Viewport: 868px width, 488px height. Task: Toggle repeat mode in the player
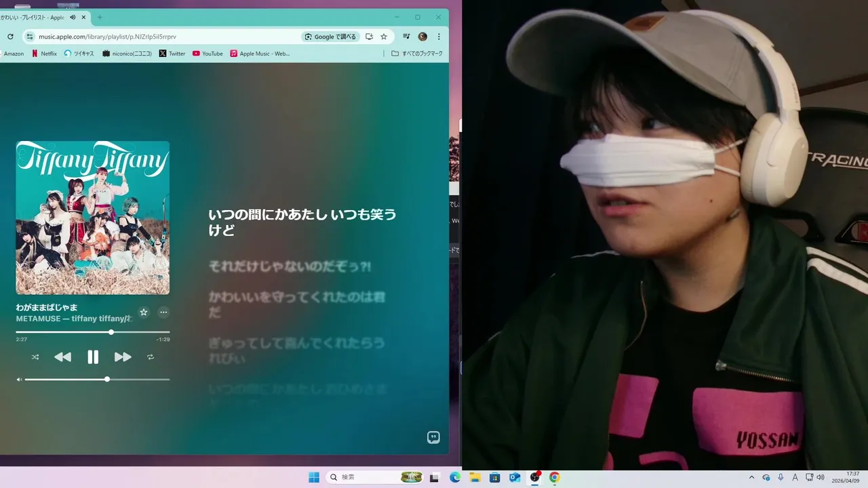pos(151,357)
